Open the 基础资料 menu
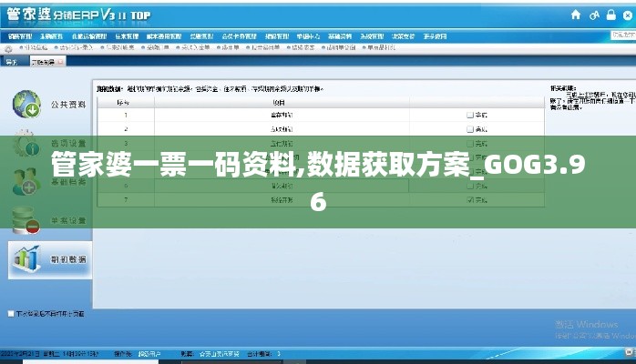The image size is (636, 364). point(340,36)
